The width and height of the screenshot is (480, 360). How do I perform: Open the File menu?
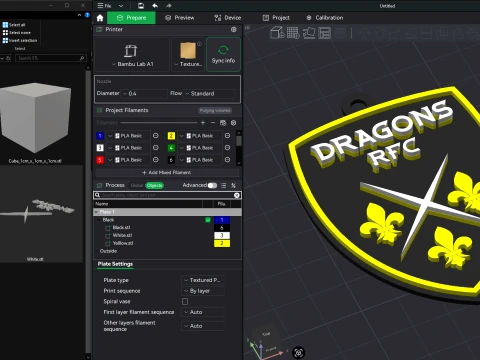point(104,6)
